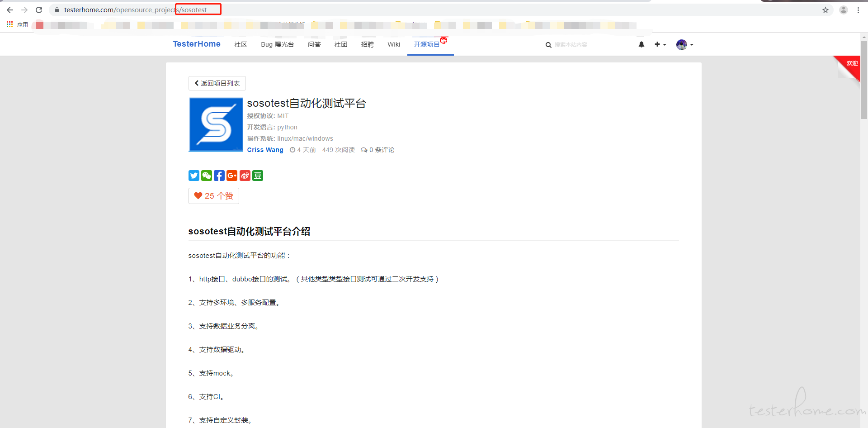Viewport: 868px width, 428px height.
Task: Click the 开发语言: python text
Action: pyautogui.click(x=272, y=127)
